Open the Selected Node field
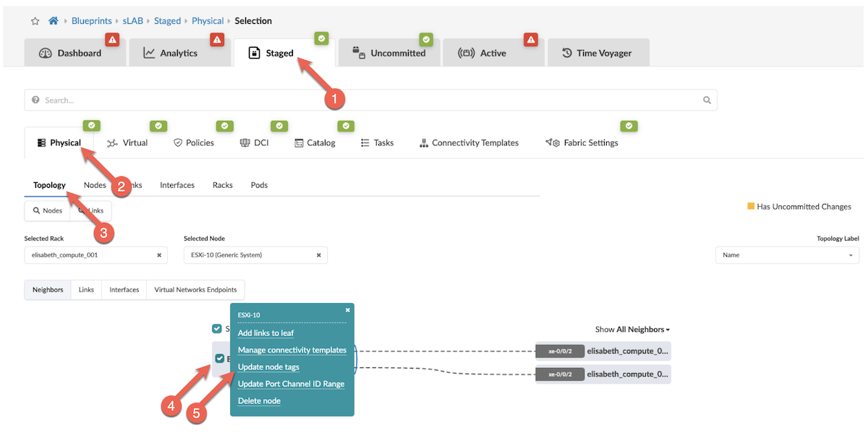The width and height of the screenshot is (868, 433). click(255, 255)
